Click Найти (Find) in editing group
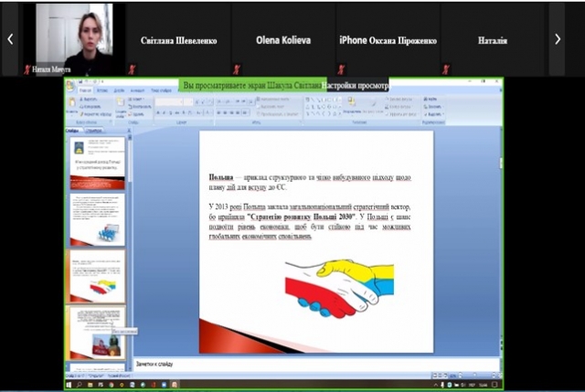Viewport: 585px width, 392px height. (x=431, y=100)
